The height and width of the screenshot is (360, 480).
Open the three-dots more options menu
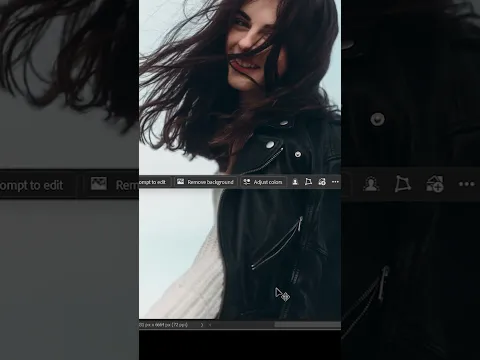[335, 182]
